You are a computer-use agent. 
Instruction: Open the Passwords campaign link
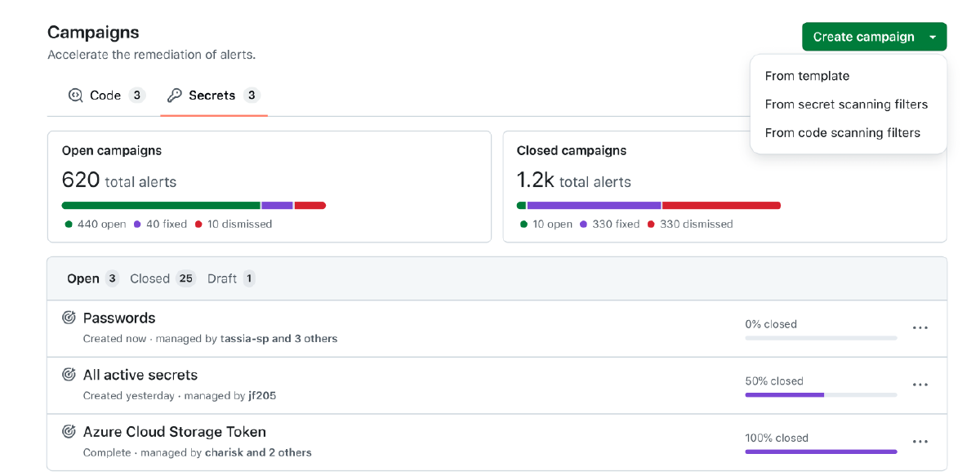click(119, 318)
